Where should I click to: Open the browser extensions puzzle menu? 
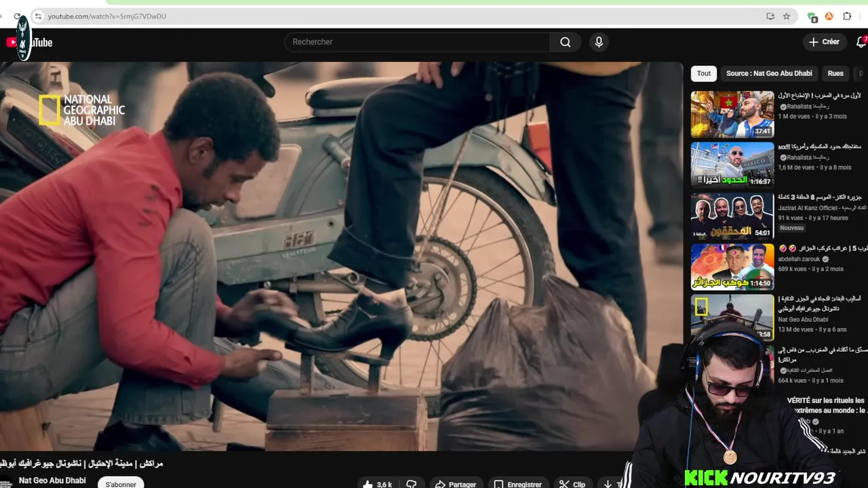click(x=847, y=16)
